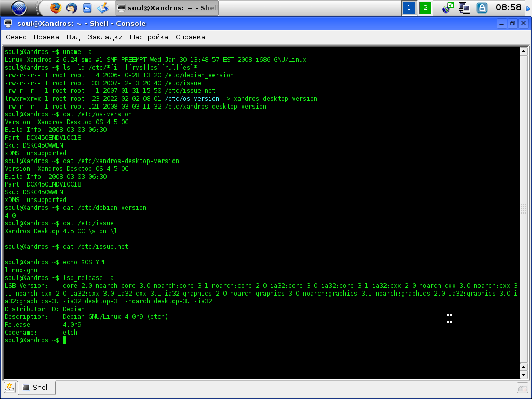Screen dimensions: 532x399
Task: Minimize the Console window
Action: pyautogui.click(x=501, y=23)
